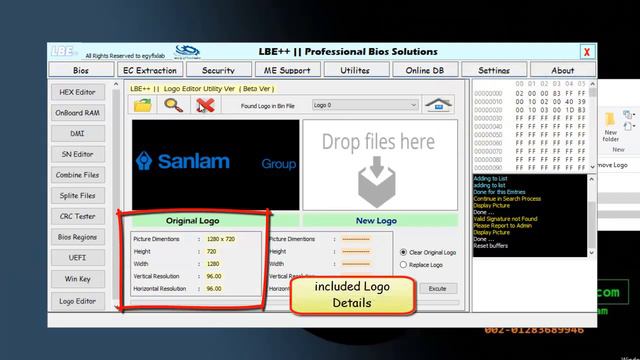Click the Original Logo header
Image resolution: width=640 pixels, height=360 pixels.
pyautogui.click(x=193, y=221)
